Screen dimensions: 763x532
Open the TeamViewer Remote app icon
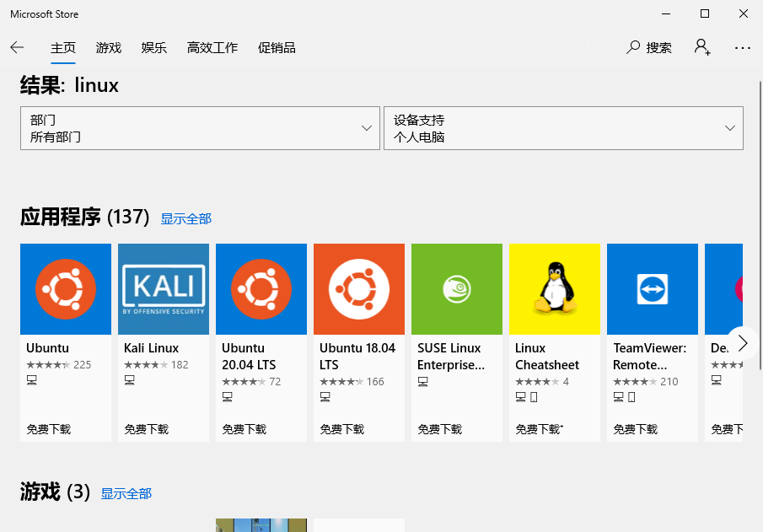(x=653, y=289)
